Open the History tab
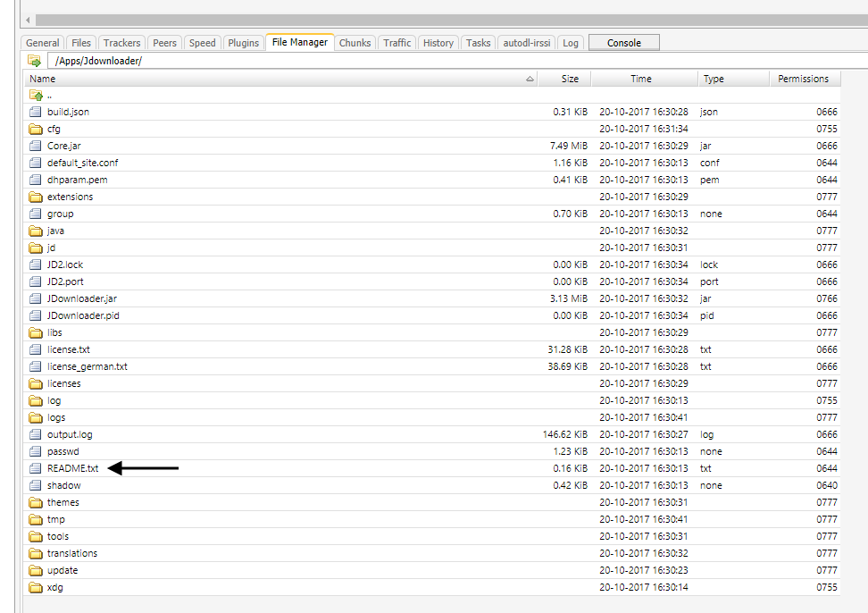Image resolution: width=868 pixels, height=613 pixels. 438,43
